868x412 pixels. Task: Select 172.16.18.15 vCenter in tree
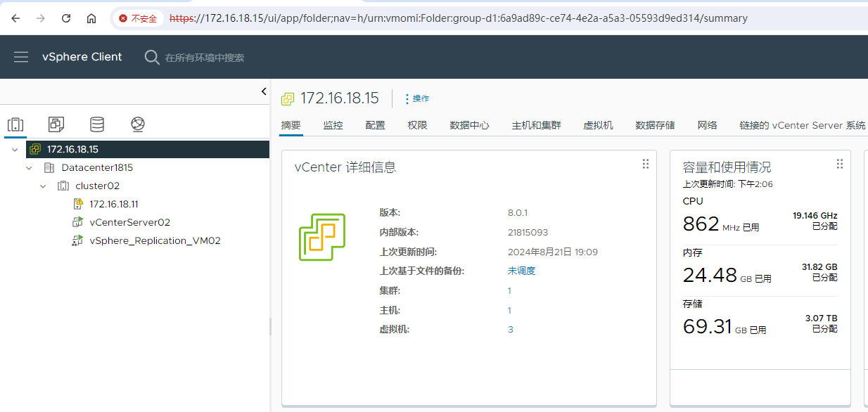pos(72,149)
